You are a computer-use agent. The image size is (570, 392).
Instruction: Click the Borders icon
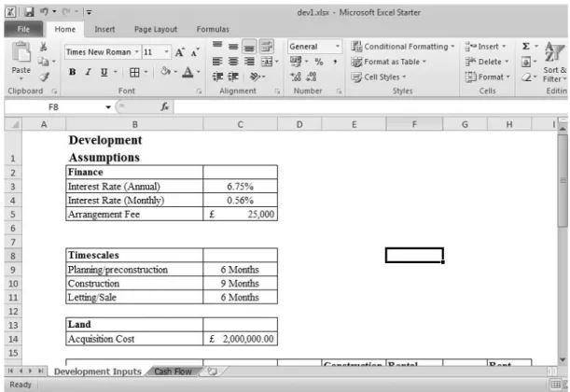point(134,73)
